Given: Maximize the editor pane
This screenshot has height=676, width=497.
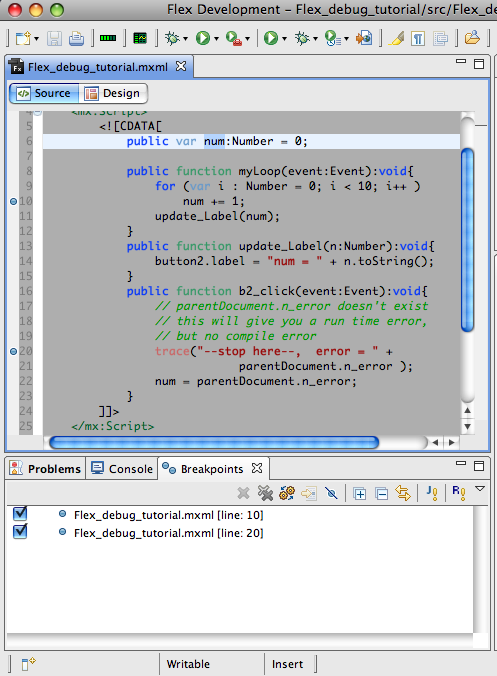Looking at the screenshot, I should 479,64.
